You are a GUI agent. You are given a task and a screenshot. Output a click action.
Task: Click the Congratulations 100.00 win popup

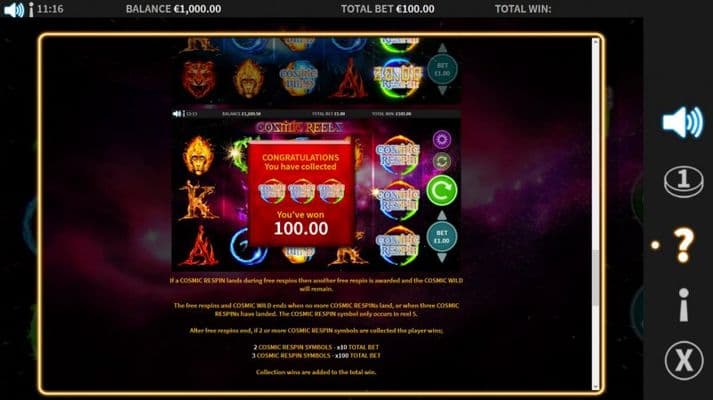[301, 194]
